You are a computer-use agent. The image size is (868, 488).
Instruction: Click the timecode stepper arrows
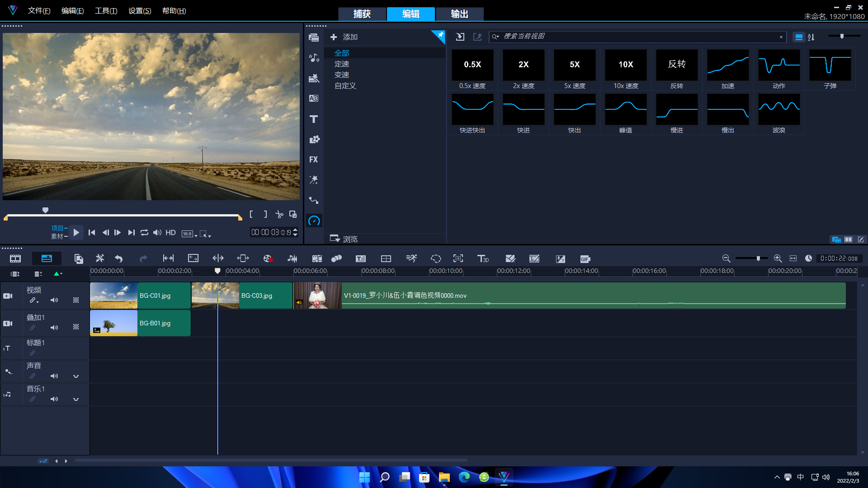(x=295, y=233)
